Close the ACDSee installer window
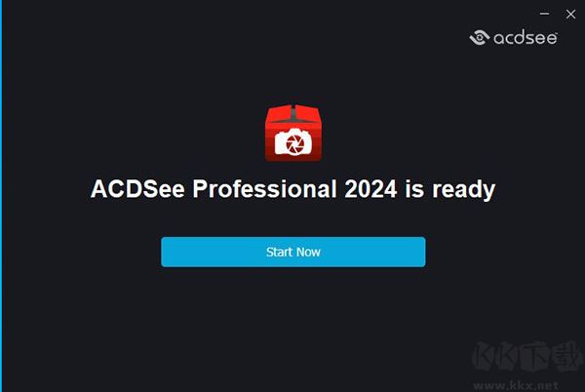The image size is (585, 392). (570, 15)
